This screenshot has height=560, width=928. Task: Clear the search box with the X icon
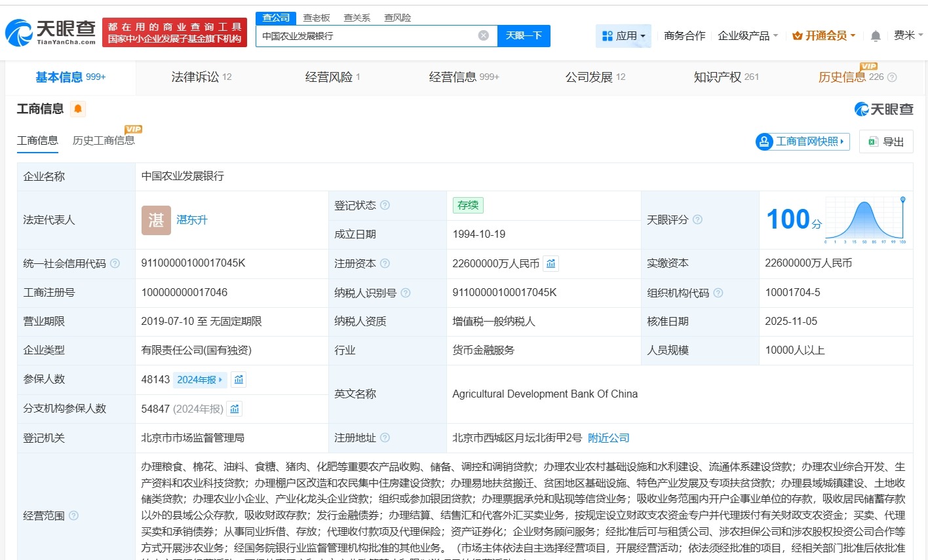[x=483, y=35]
